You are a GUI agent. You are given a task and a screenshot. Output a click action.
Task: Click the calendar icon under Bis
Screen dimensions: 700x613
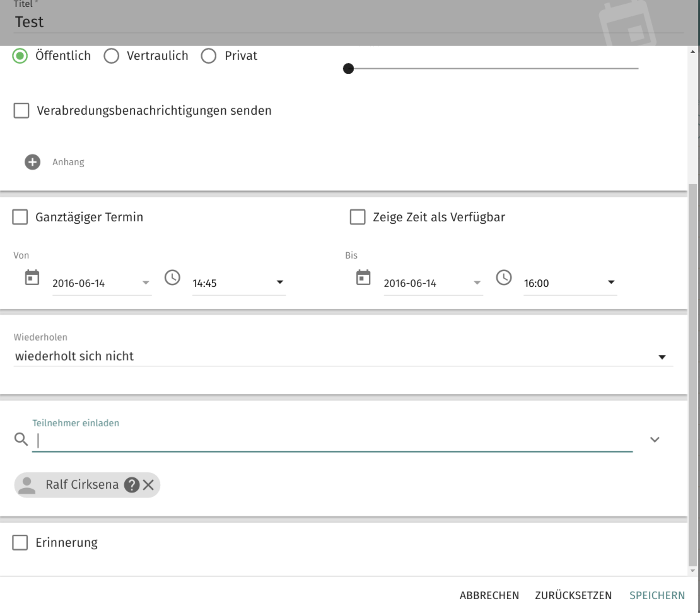pos(363,277)
